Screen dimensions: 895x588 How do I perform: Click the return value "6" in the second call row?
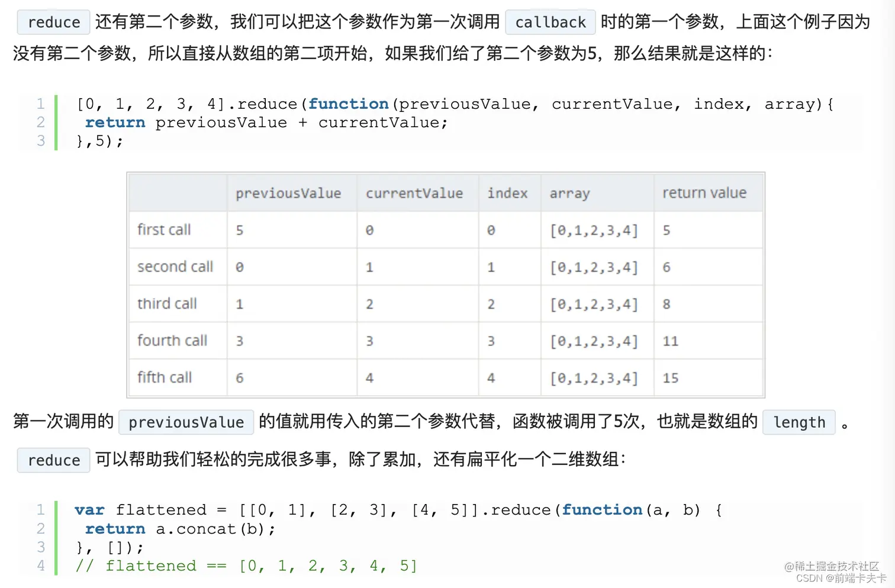click(x=667, y=267)
